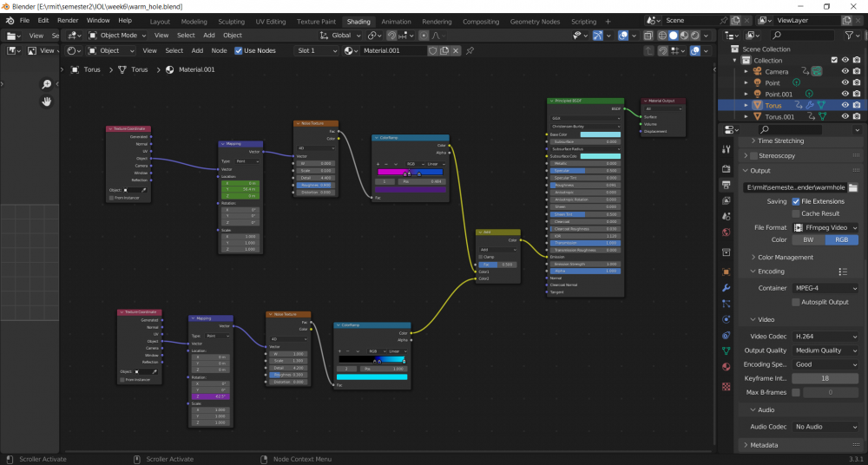Open the Physics properties tab

(727, 319)
